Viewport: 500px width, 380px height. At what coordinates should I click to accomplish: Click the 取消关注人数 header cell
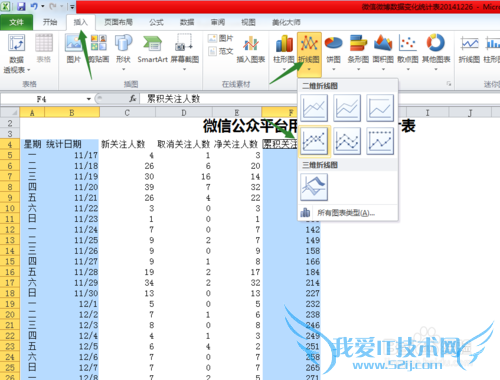point(184,144)
